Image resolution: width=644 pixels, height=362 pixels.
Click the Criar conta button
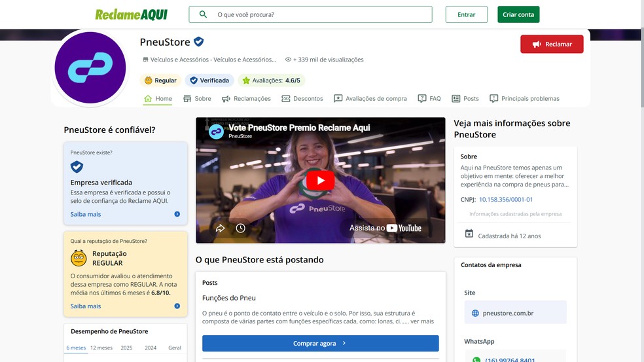[518, 14]
